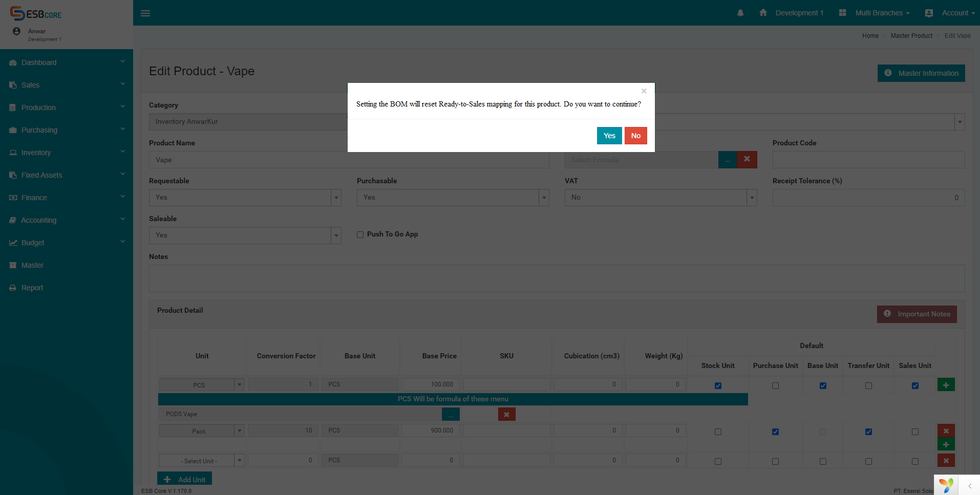Confirm BOM reset with Yes button
The height and width of the screenshot is (495, 980).
point(609,136)
